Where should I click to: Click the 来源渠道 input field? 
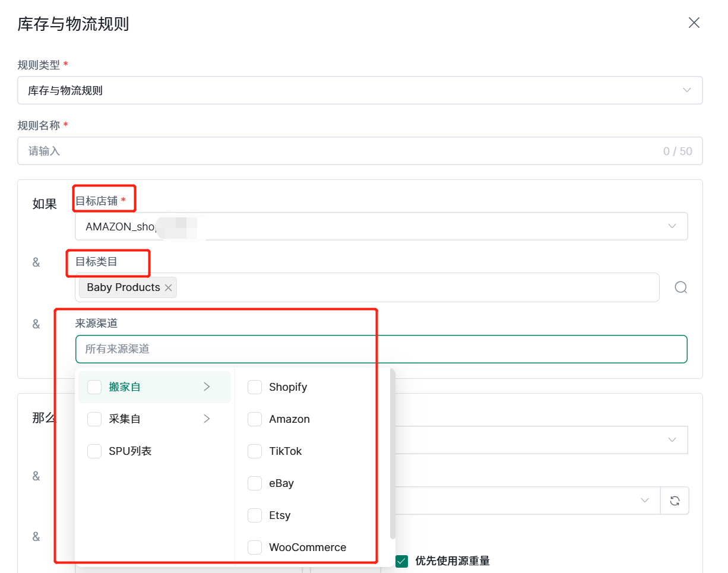tap(381, 349)
